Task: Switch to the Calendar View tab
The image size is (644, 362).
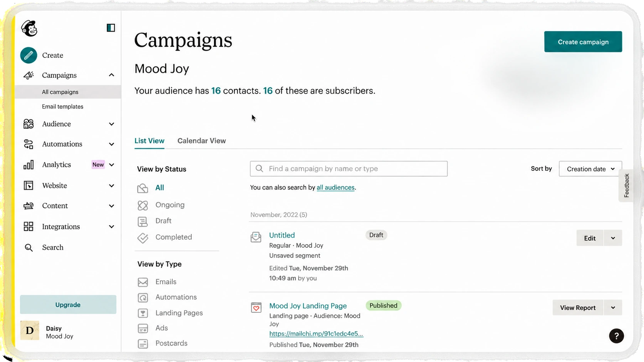Action: pos(201,141)
